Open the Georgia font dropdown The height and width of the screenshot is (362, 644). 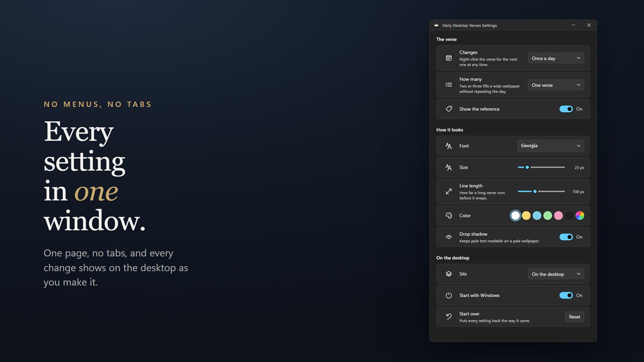[550, 146]
